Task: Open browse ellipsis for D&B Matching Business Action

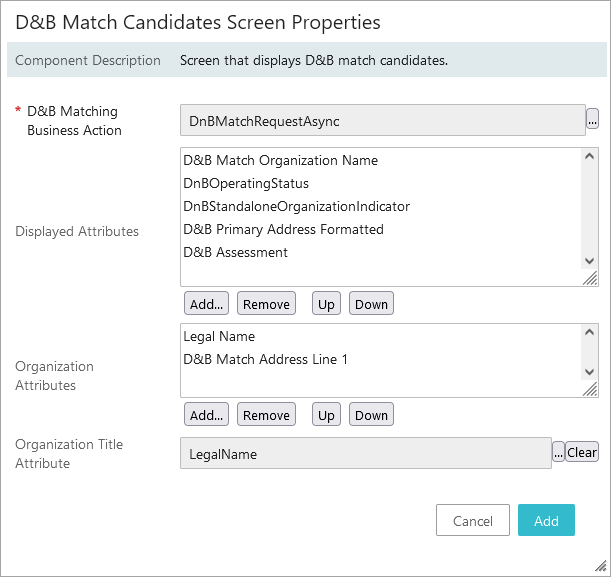Action: pos(592,120)
